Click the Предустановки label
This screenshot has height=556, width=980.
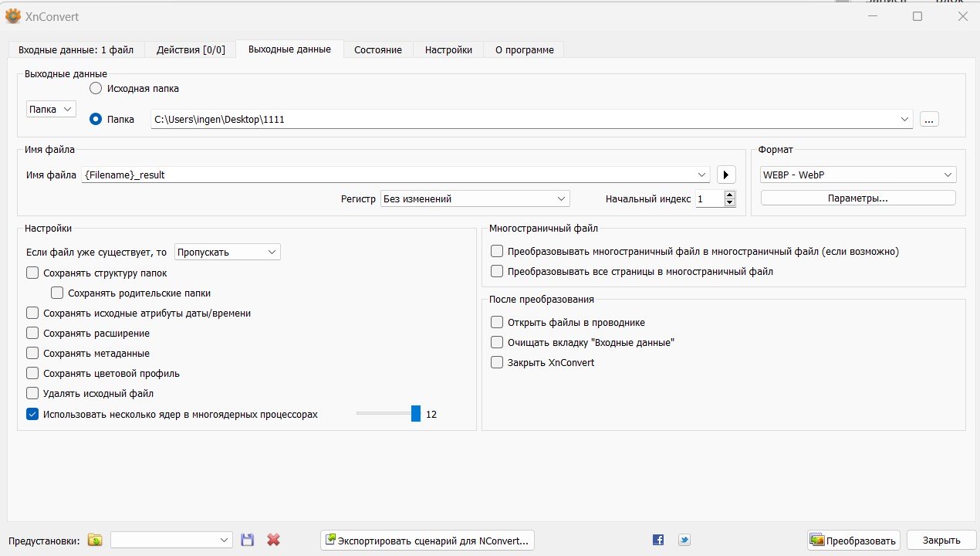click(x=45, y=541)
